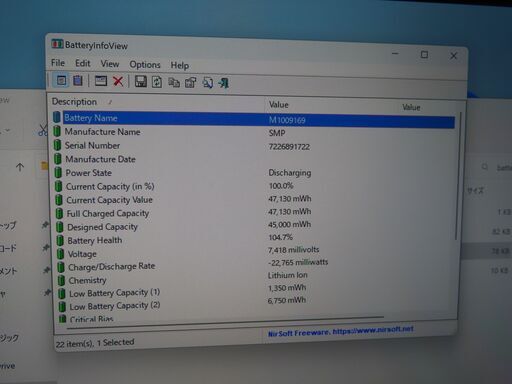Click the red X delete toolbar icon
The width and height of the screenshot is (512, 384).
click(x=118, y=81)
